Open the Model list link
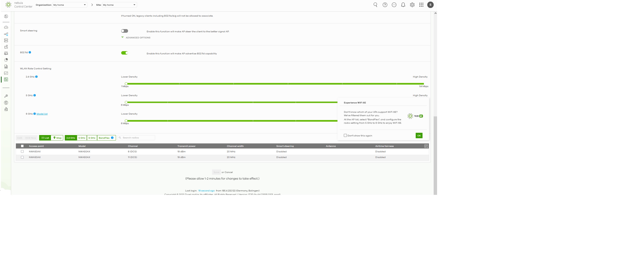644x271 pixels. click(42, 114)
